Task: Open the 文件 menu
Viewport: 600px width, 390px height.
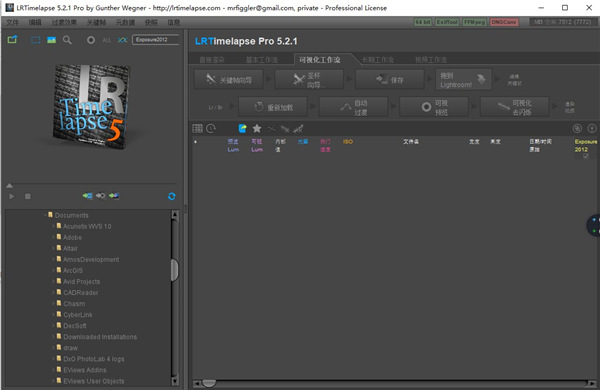Action: tap(12, 22)
